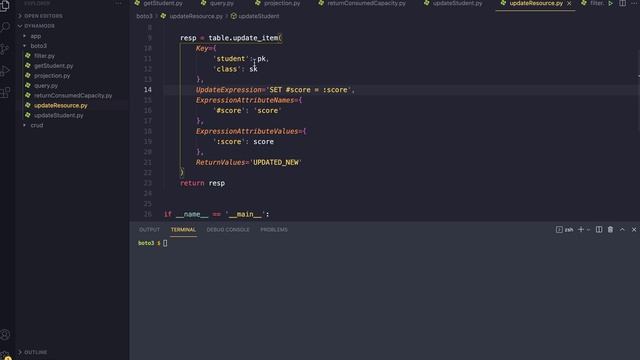
Task: Open projection.py in the explorer
Action: point(52,76)
